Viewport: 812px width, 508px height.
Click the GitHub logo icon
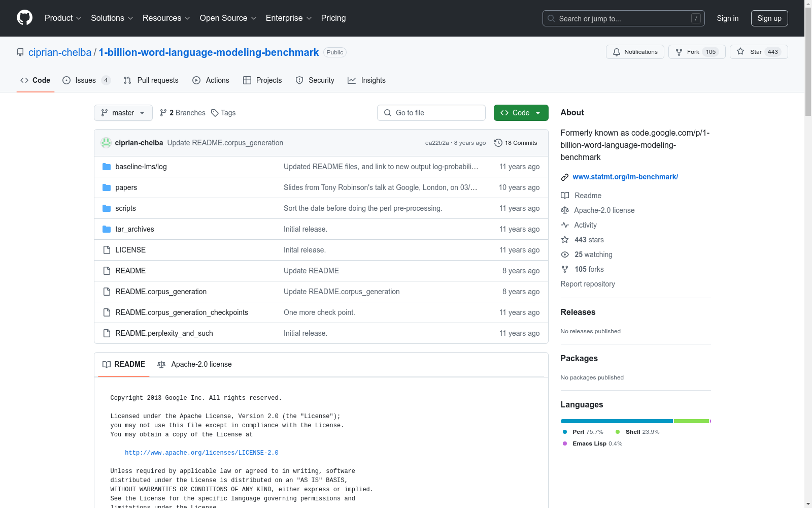24,18
